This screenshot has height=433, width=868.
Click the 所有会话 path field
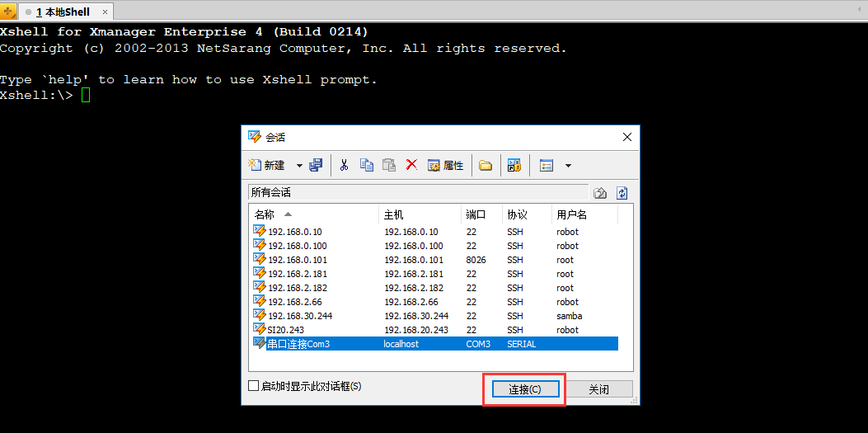click(419, 192)
